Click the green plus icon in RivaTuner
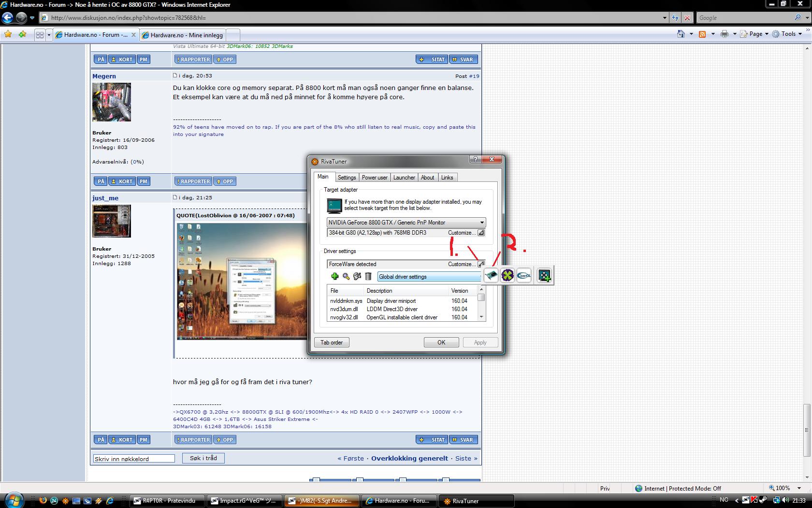 [x=334, y=276]
